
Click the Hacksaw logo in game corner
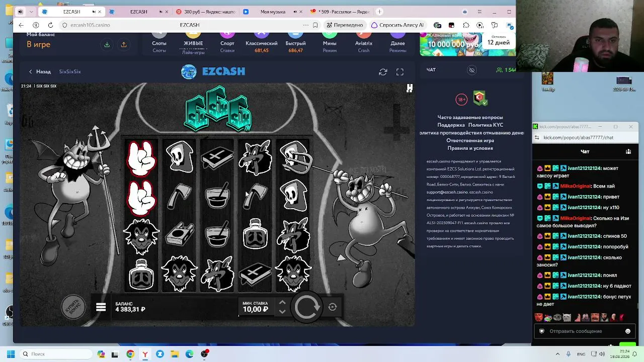[x=410, y=88]
